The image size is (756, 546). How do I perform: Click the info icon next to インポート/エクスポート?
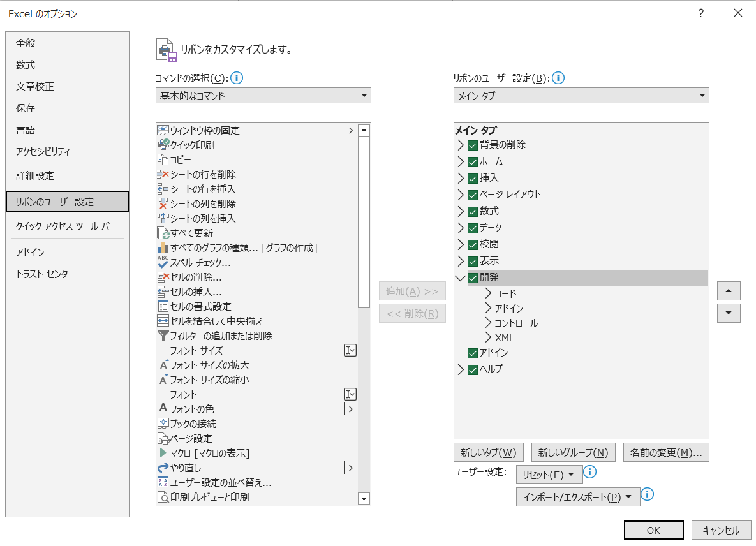pos(648,494)
